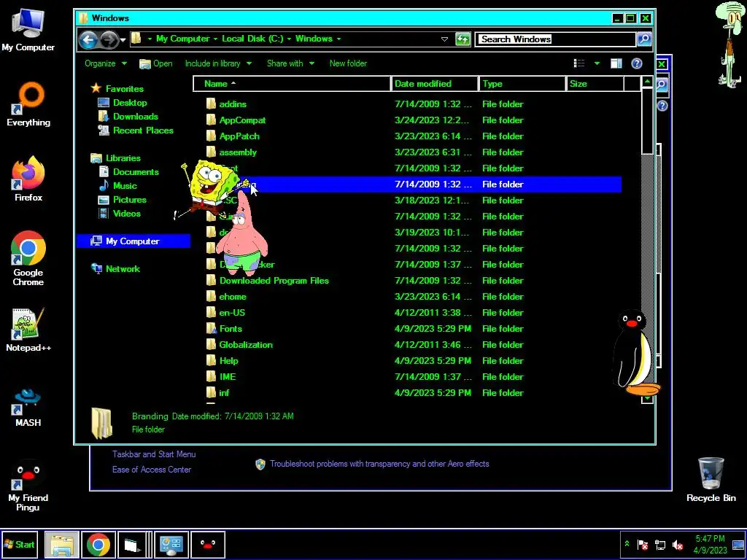This screenshot has width=747, height=560.
Task: Click the forward navigation arrow
Action: pyautogui.click(x=109, y=39)
